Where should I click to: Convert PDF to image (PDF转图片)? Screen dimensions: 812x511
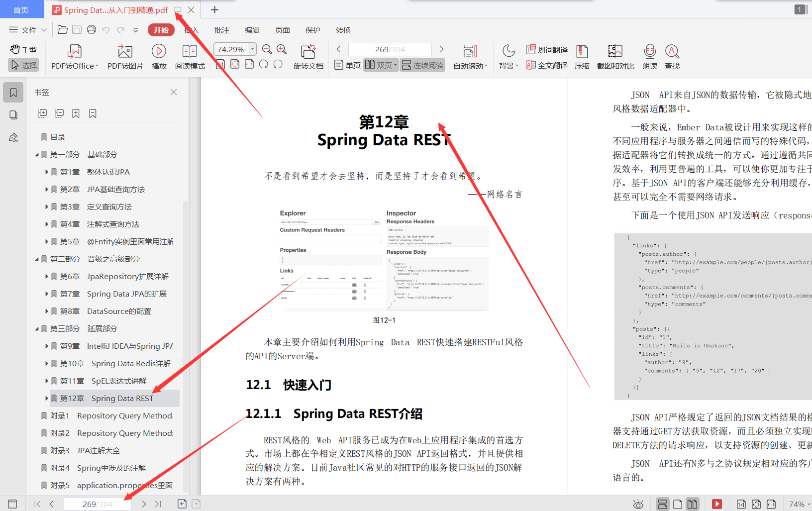pos(125,57)
